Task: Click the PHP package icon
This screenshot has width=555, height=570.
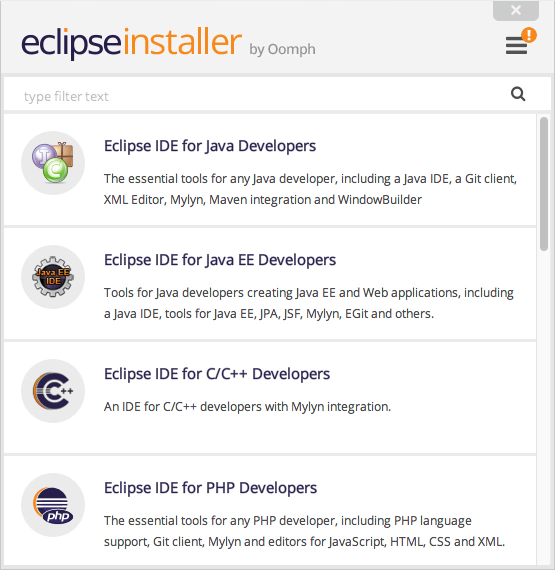Action: [53, 505]
